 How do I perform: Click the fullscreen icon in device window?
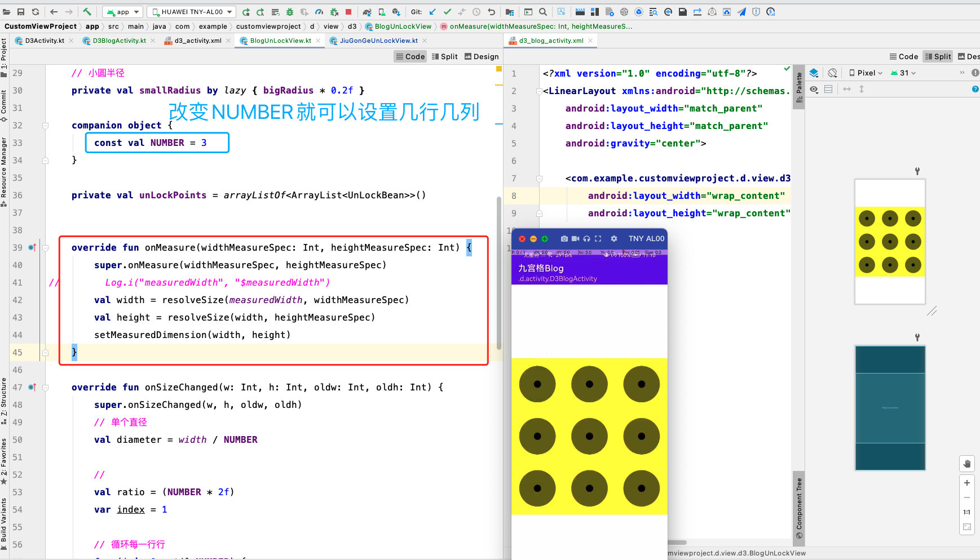[598, 239]
